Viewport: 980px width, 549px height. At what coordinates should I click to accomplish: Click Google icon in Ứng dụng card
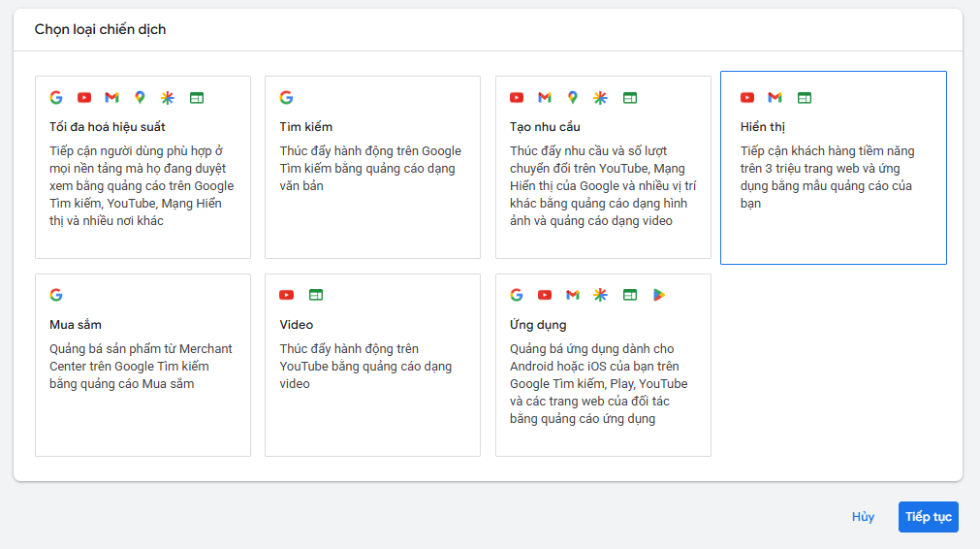click(517, 295)
